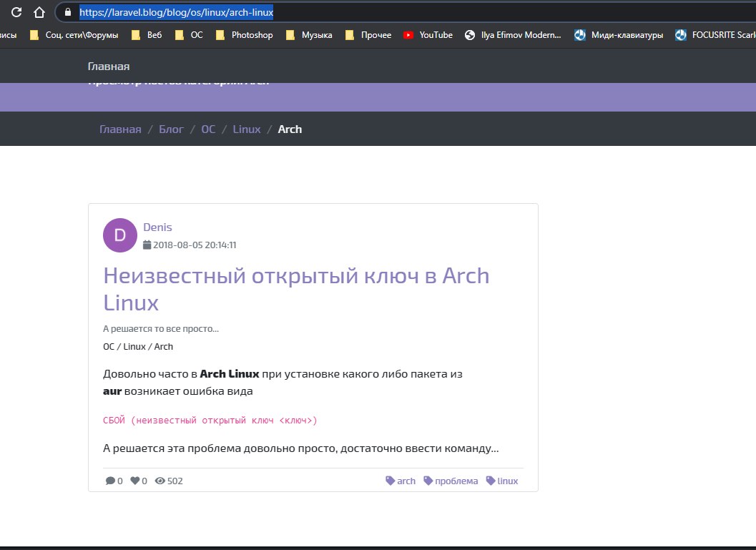This screenshot has height=550, width=756.
Task: Click the current Arch breadcrumb item
Action: click(x=290, y=129)
